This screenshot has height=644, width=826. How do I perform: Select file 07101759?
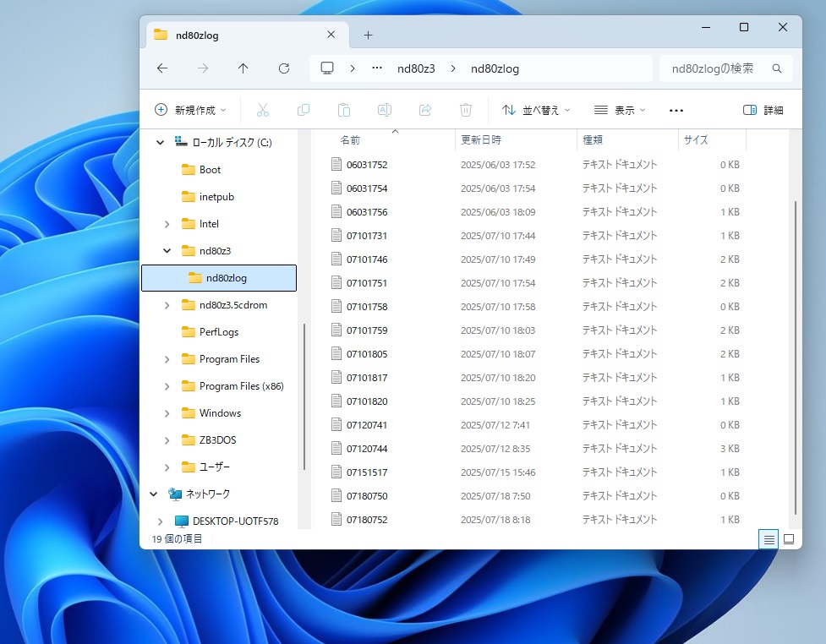(367, 330)
